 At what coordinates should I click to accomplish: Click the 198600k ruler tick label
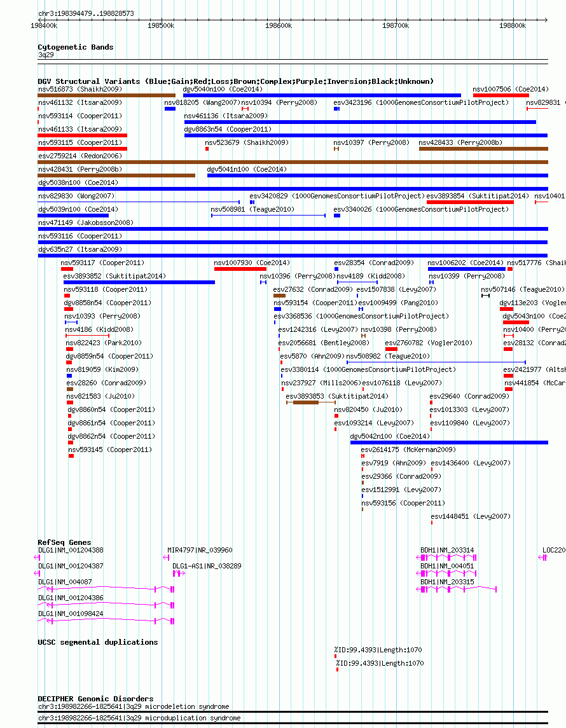(279, 25)
